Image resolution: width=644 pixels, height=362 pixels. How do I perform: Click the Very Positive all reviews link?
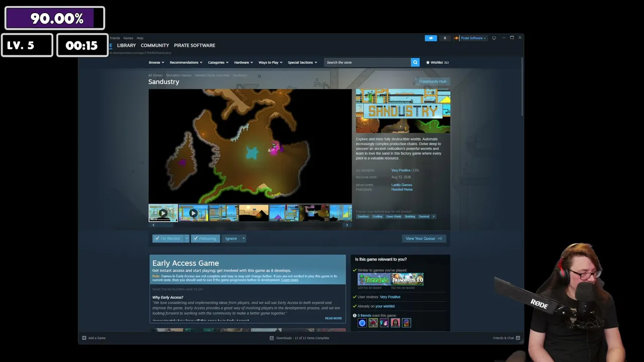point(401,170)
